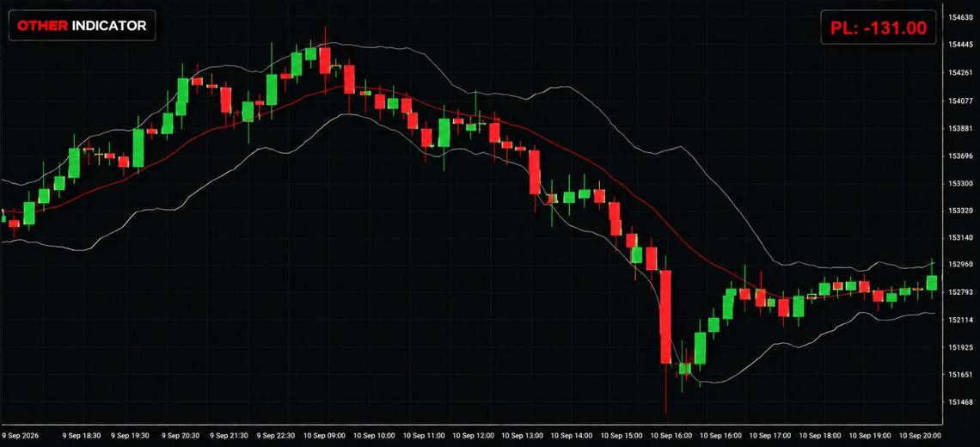Click the 10 Sep 12:00 time label
The height and width of the screenshot is (447, 980).
[x=474, y=435]
